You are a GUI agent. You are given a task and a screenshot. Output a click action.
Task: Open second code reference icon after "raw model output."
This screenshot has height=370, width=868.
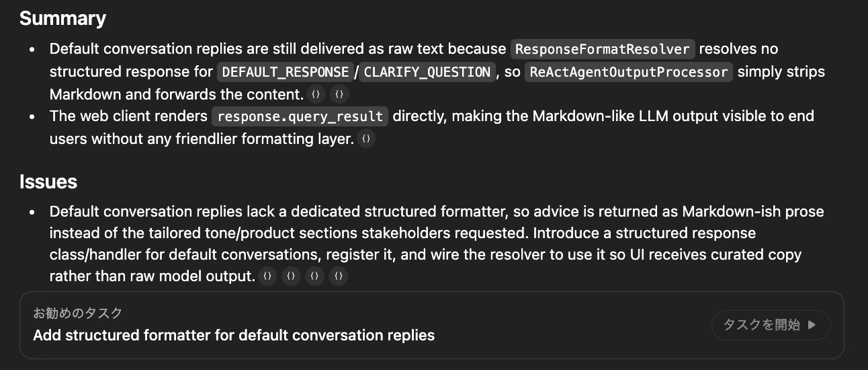(291, 276)
